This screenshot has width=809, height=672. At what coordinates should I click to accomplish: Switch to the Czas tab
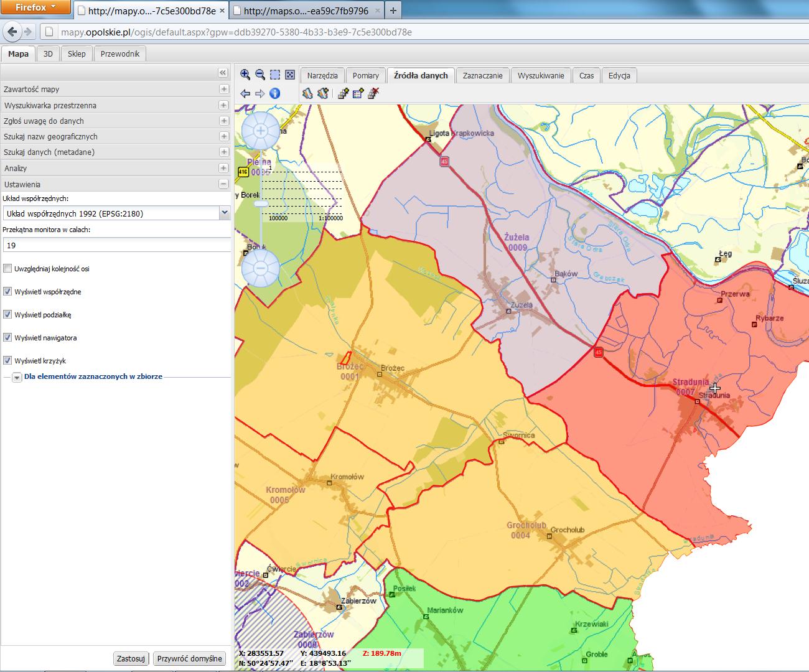click(586, 76)
